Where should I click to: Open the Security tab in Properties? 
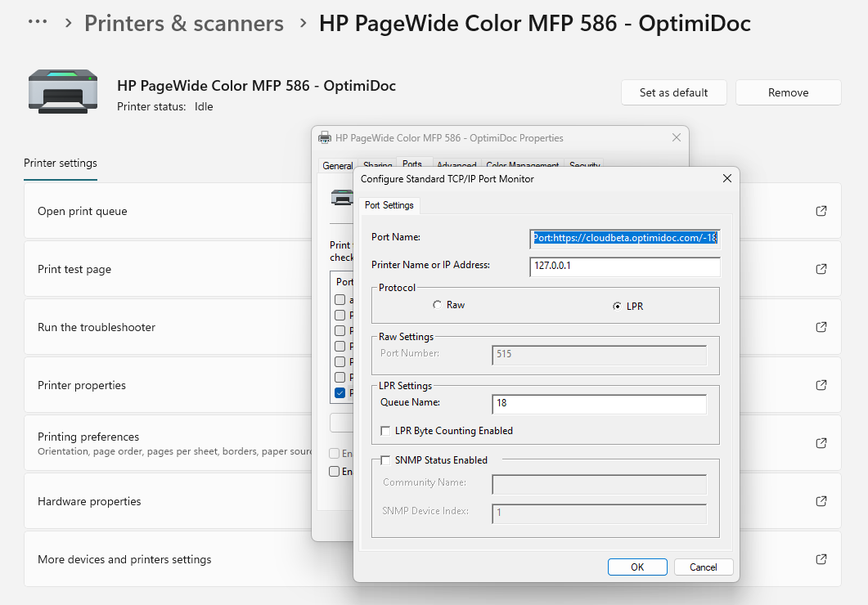tap(585, 165)
